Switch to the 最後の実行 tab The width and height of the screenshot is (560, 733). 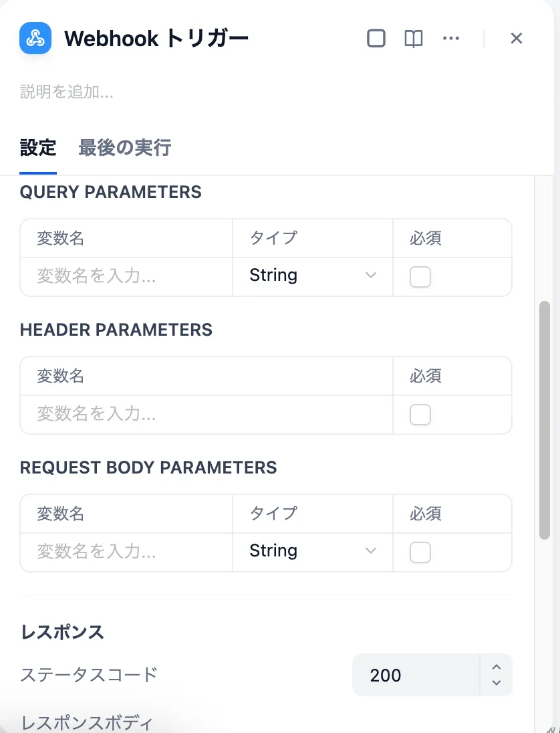pyautogui.click(x=125, y=148)
